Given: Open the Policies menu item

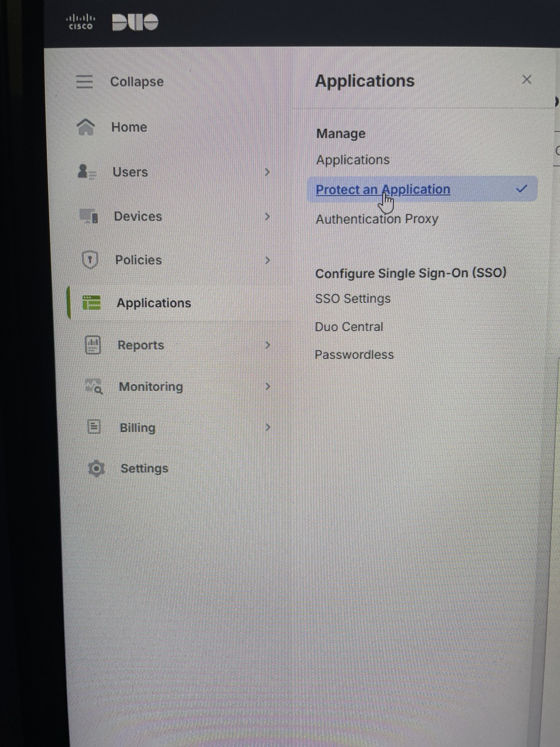Looking at the screenshot, I should 138,260.
